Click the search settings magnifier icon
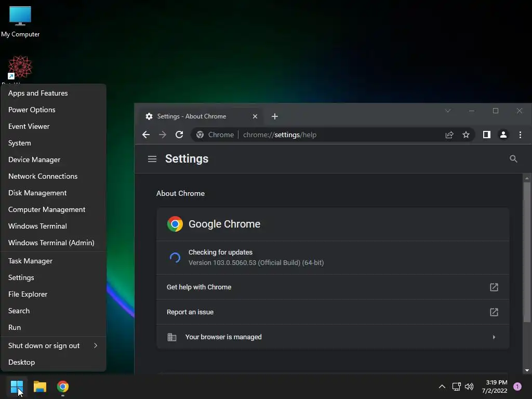 513,159
